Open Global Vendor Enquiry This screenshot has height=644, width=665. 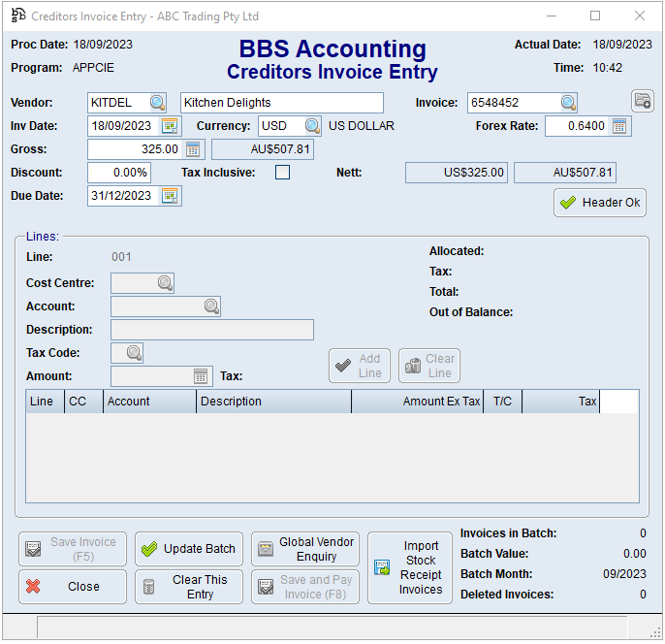pyautogui.click(x=305, y=549)
